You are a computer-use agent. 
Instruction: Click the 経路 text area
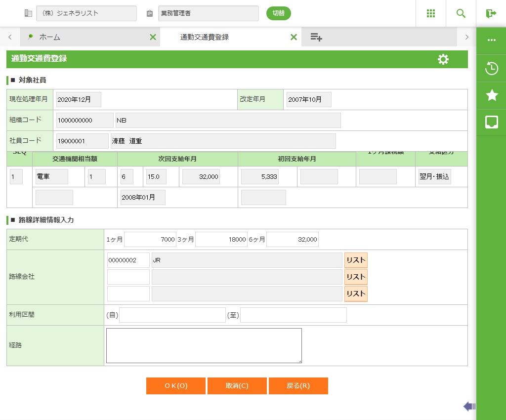204,345
